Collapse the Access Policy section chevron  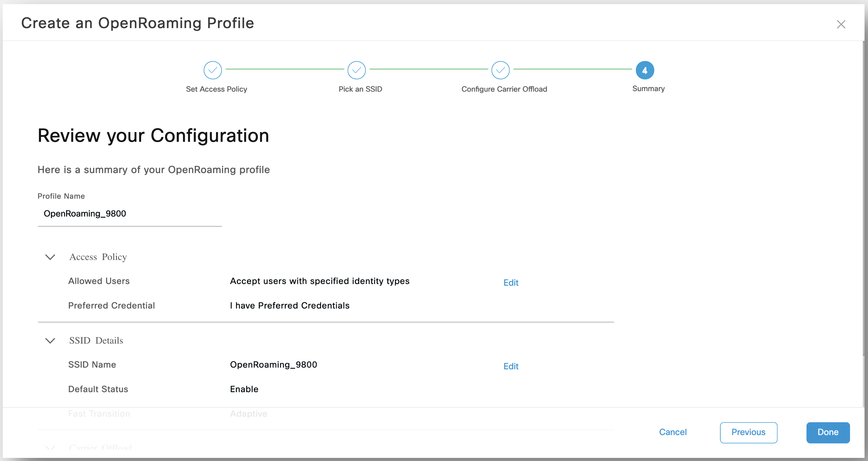coord(50,257)
